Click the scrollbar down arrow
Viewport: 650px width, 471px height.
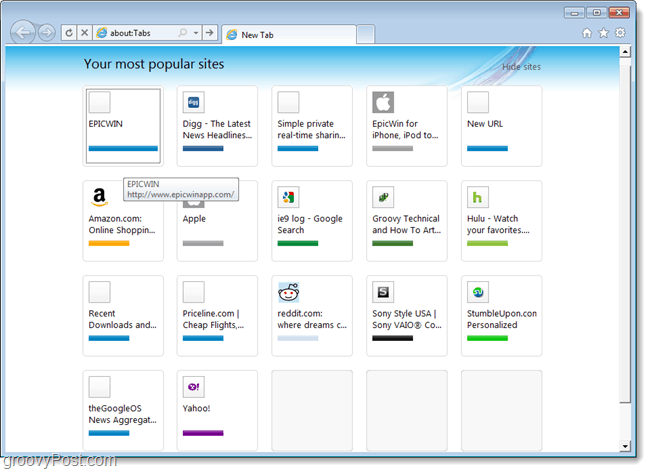click(x=625, y=446)
